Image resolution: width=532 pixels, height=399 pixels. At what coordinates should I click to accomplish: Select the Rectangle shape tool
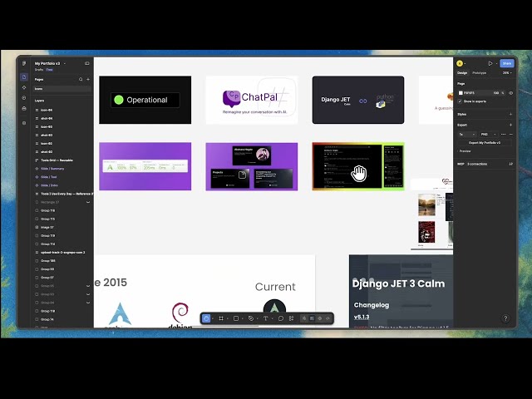[236, 318]
